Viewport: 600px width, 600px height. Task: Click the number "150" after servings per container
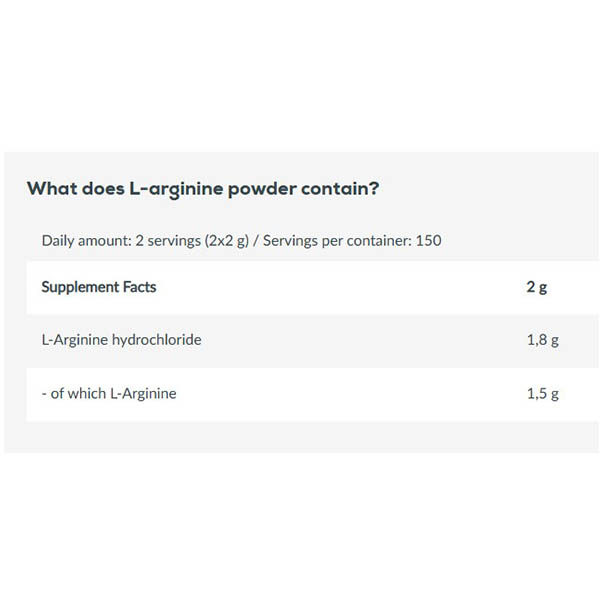coord(429,241)
